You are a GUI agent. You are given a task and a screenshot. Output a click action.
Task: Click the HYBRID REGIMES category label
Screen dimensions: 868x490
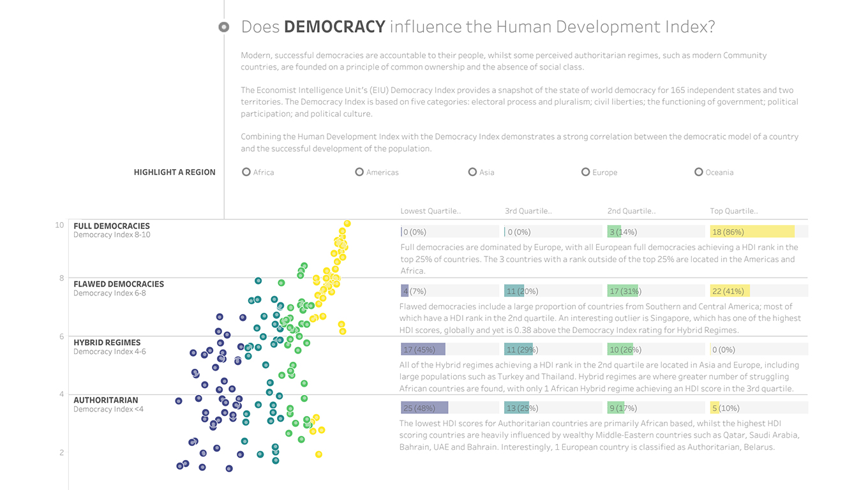[x=107, y=343]
